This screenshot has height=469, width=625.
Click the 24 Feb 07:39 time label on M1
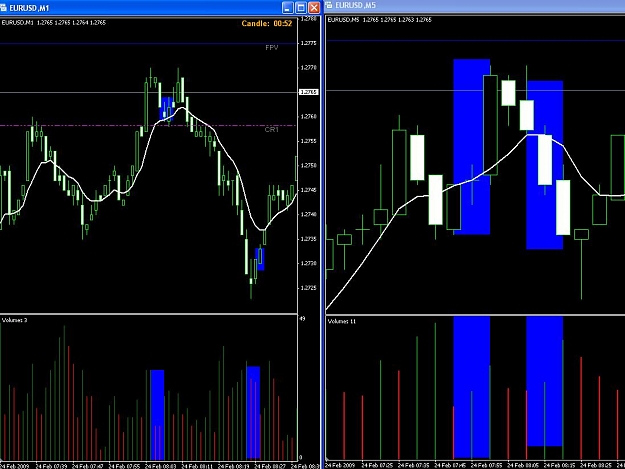pos(51,466)
